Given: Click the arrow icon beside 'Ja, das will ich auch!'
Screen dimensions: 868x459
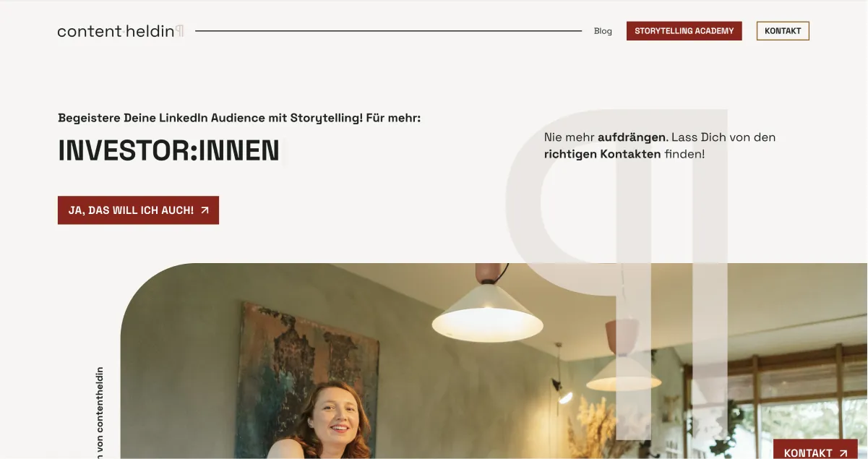Looking at the screenshot, I should pos(205,210).
